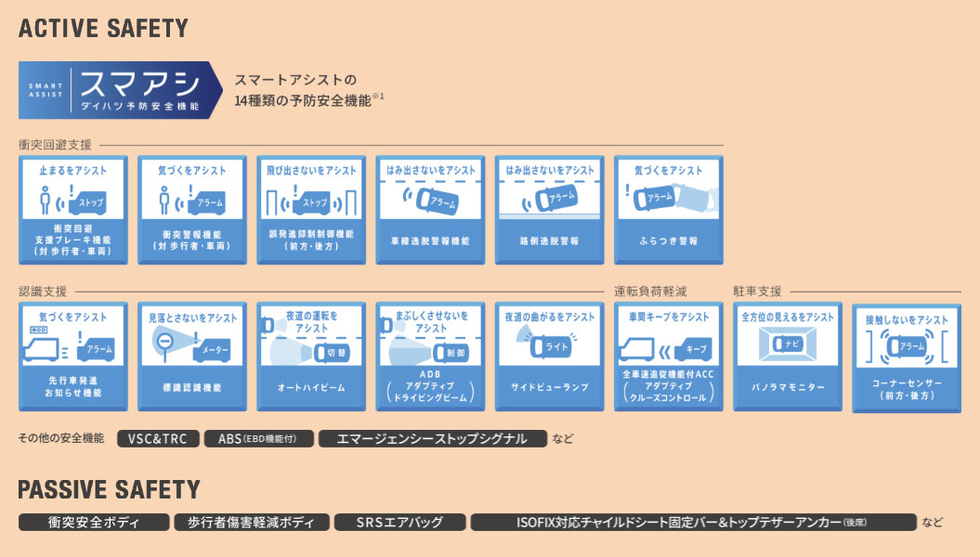Screen dimensions: 980x557
Task: Select the 14種類の予防安全機能 text
Action: (303, 100)
